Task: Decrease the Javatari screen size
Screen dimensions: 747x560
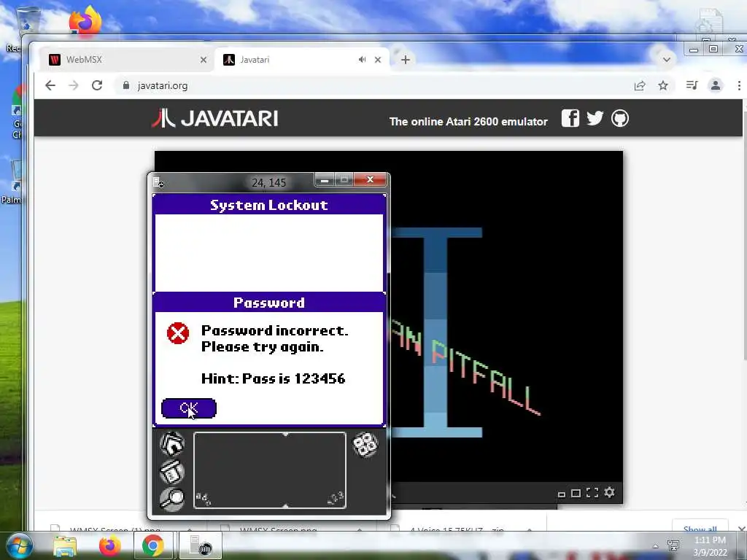Action: pyautogui.click(x=562, y=494)
